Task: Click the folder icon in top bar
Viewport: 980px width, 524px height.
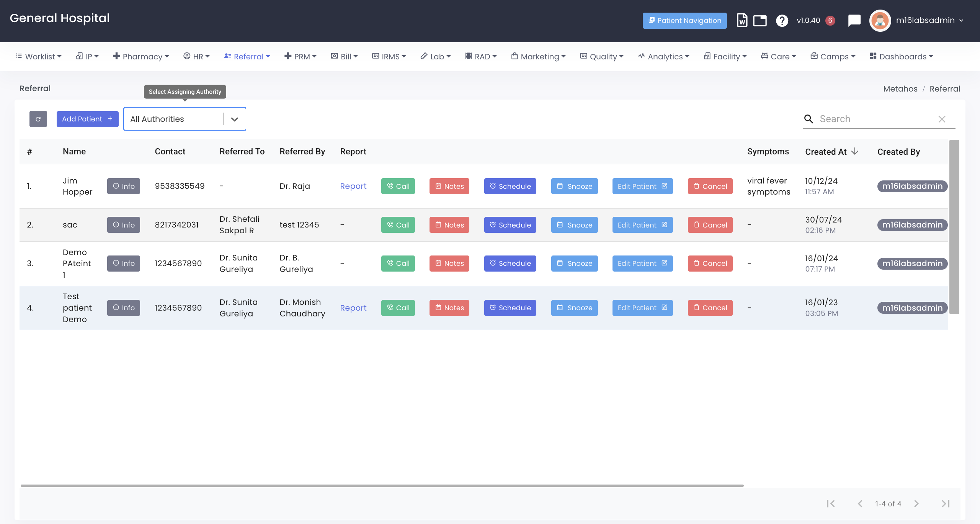Action: coord(760,20)
